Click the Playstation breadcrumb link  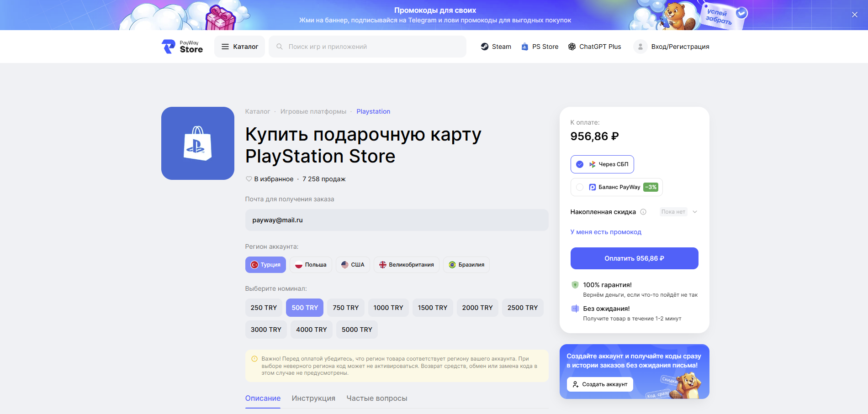(373, 111)
